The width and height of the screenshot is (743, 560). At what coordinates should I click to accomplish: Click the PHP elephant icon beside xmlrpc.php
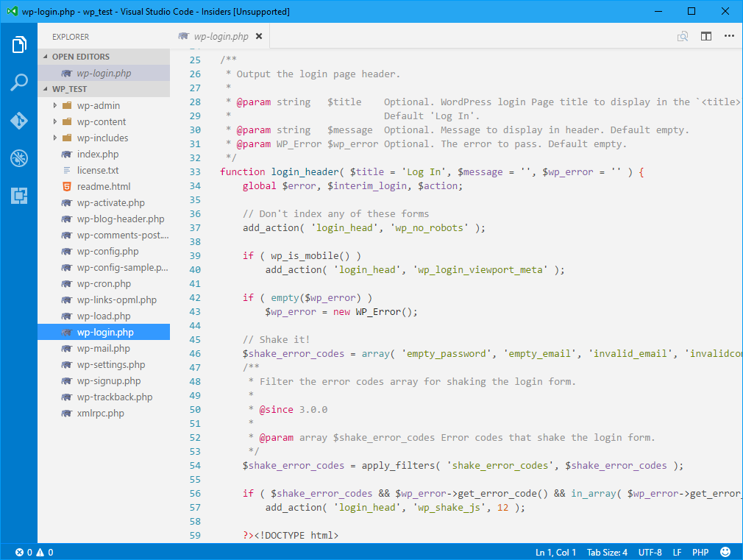pos(67,413)
